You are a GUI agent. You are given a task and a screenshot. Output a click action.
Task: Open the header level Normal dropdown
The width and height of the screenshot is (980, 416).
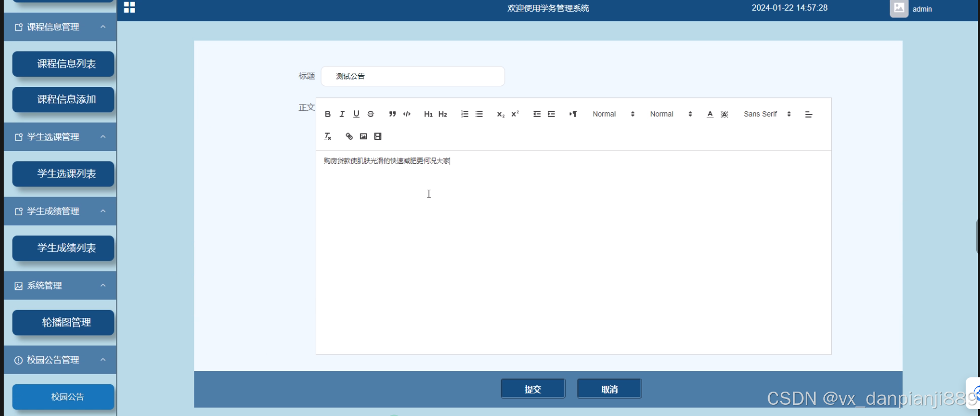[x=671, y=114]
